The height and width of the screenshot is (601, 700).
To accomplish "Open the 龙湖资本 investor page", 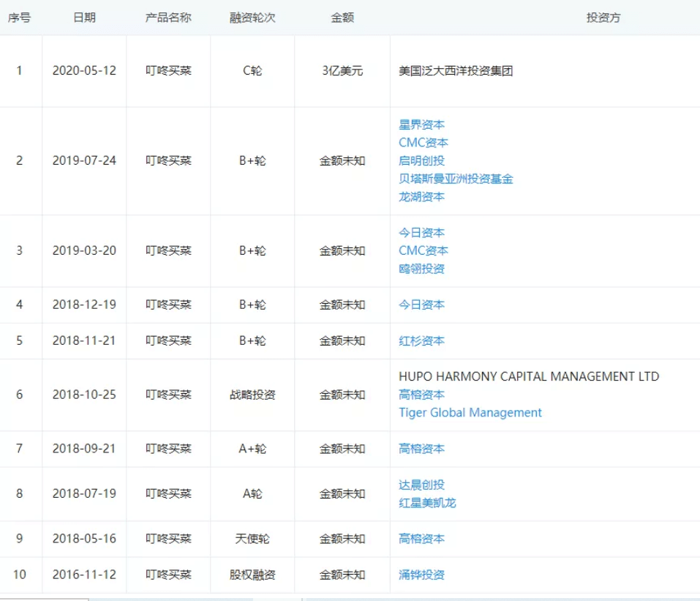I will pos(421,197).
